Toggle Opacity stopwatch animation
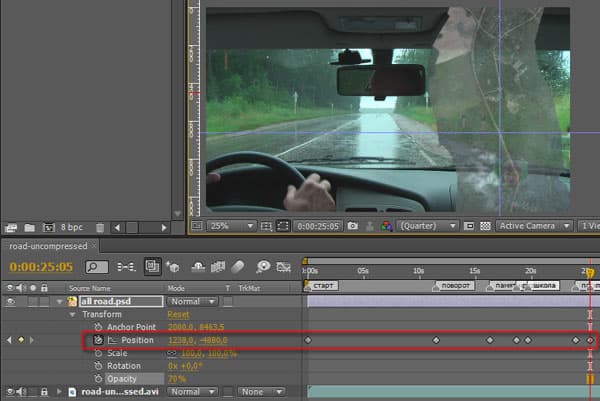The height and width of the screenshot is (401, 600). pos(98,379)
